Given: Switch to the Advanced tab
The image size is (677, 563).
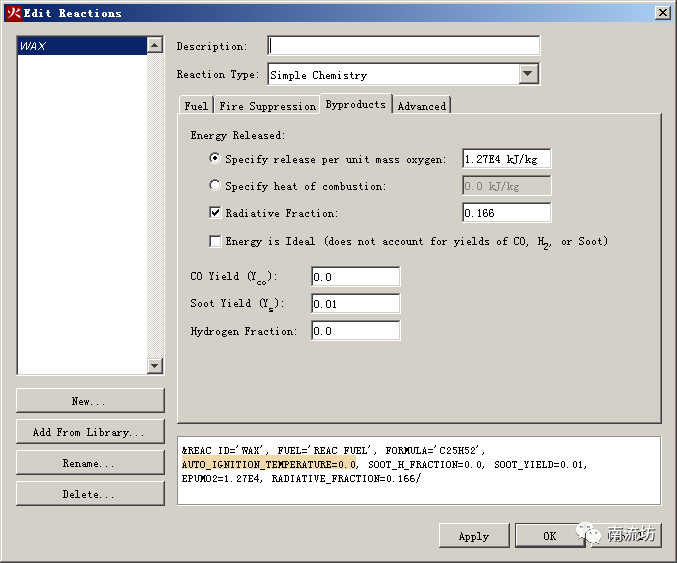Looking at the screenshot, I should (421, 106).
